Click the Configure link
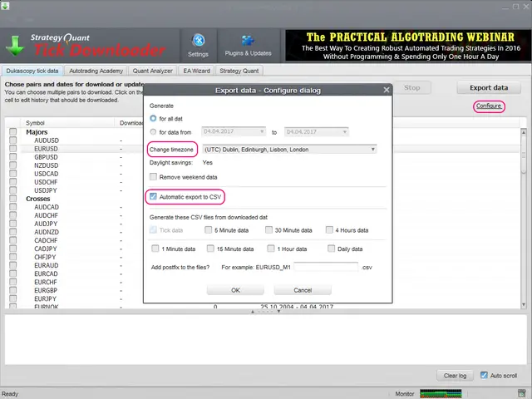Image resolution: width=532 pixels, height=399 pixels. (x=489, y=106)
